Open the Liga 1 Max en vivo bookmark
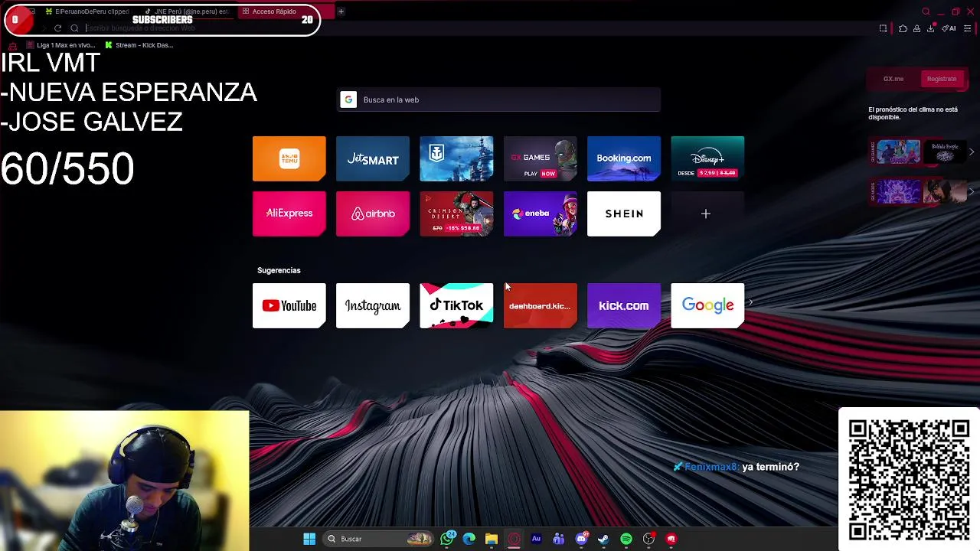Image resolution: width=980 pixels, height=551 pixels. (60, 45)
